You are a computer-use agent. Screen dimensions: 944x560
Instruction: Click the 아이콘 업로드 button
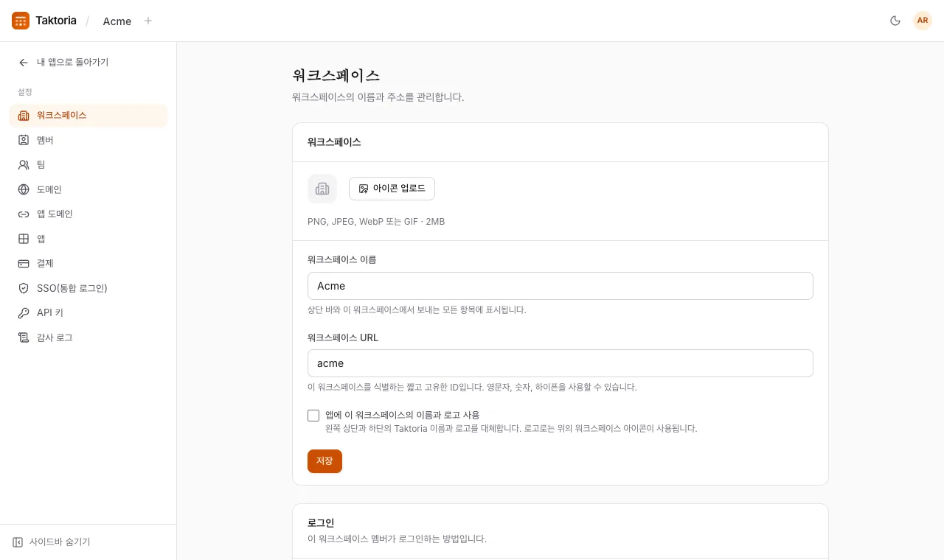pyautogui.click(x=392, y=189)
